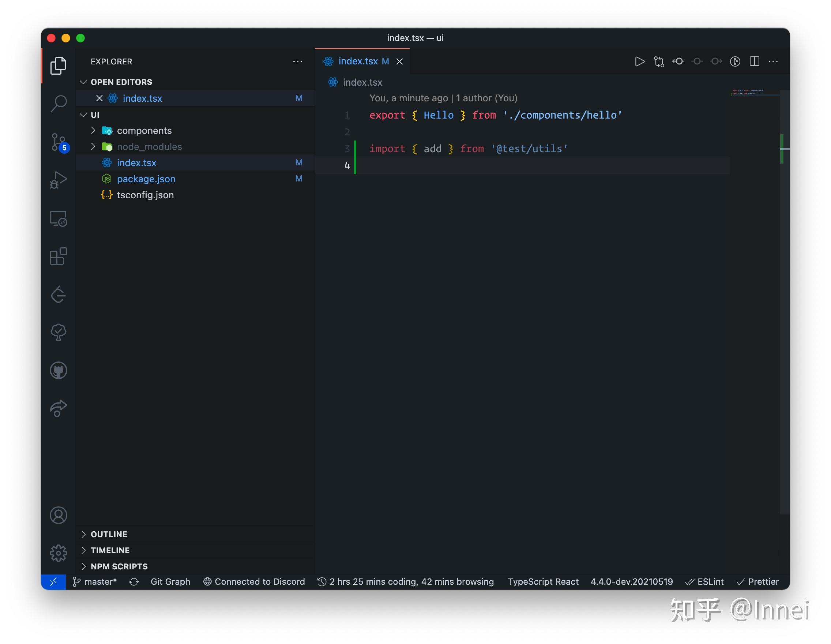Viewport: 831px width, 644px height.
Task: Open the GitHub panel in activity bar
Action: click(x=59, y=370)
